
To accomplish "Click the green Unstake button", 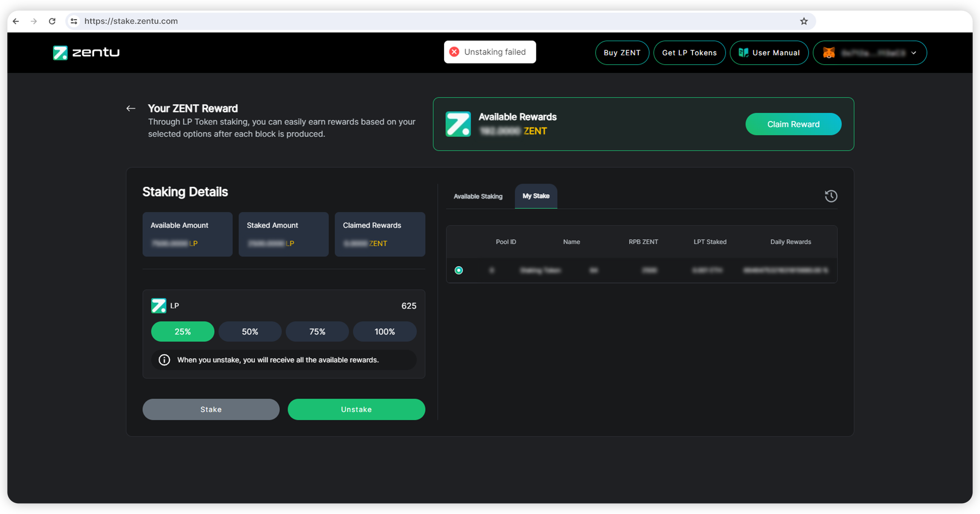I will (356, 409).
